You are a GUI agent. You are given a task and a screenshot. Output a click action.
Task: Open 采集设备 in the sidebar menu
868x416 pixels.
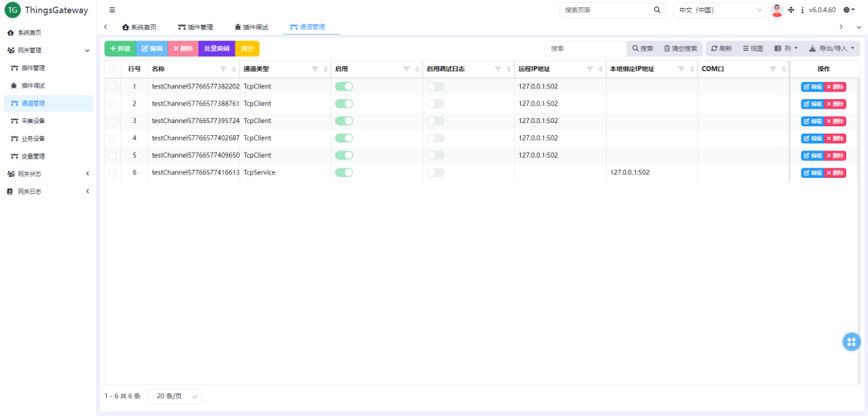click(33, 121)
